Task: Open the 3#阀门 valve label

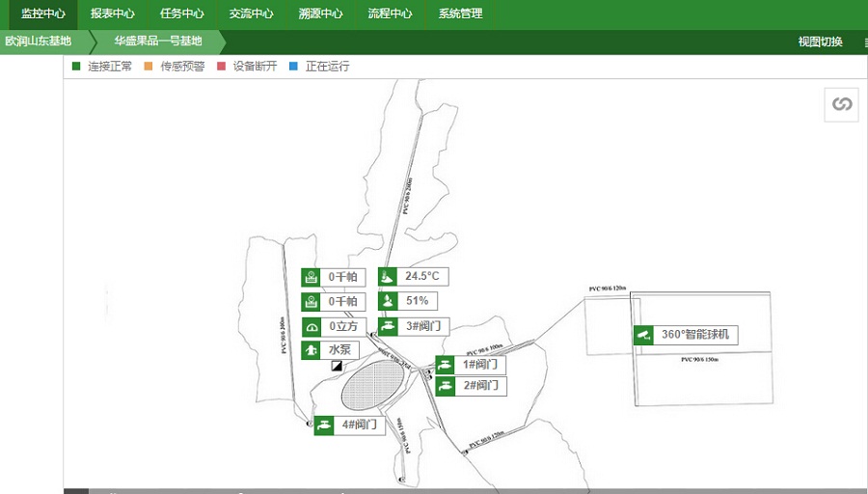Action: coord(422,326)
